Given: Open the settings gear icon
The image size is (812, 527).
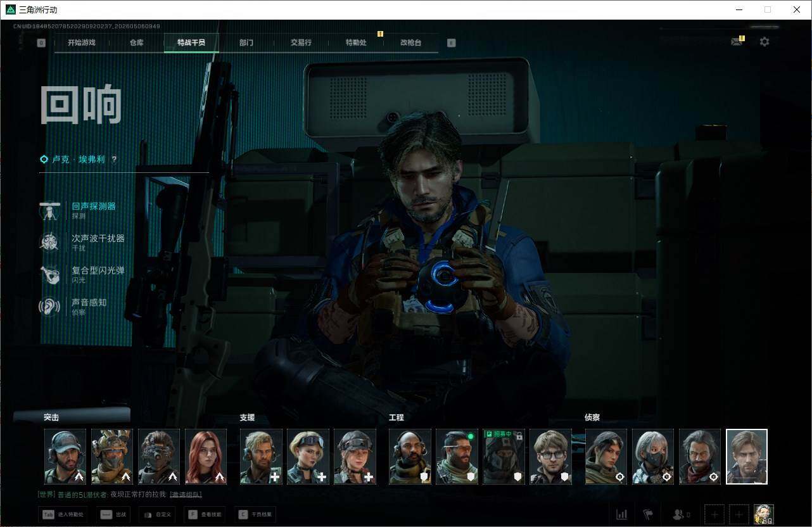Looking at the screenshot, I should 764,42.
